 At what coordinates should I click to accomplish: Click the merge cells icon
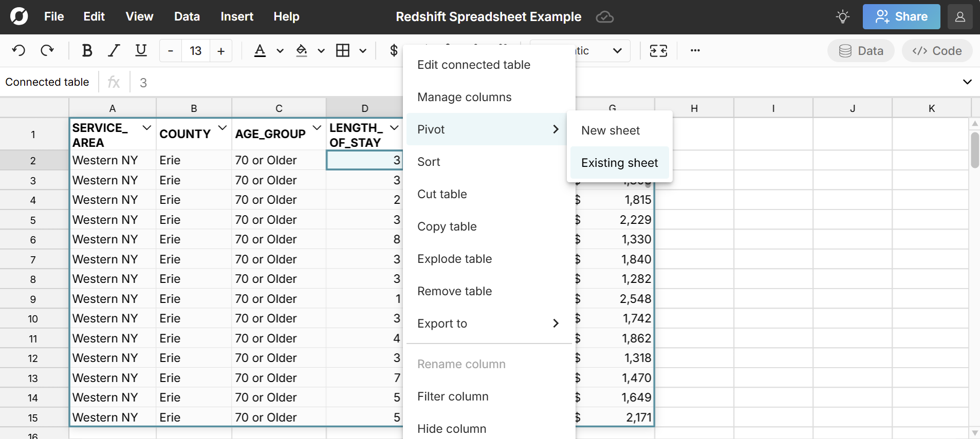click(658, 51)
